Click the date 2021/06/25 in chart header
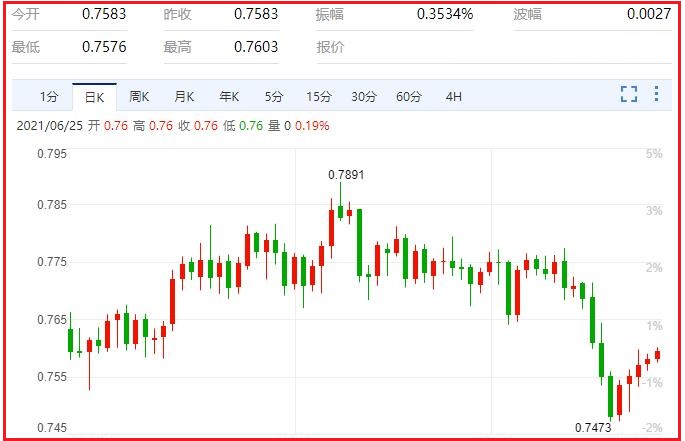 point(49,126)
